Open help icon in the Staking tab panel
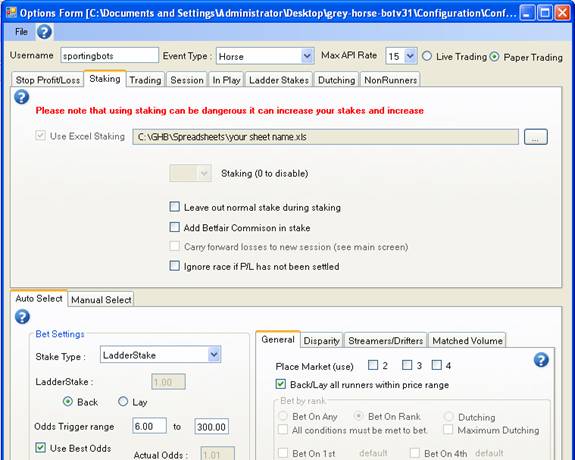Viewport: 575px width, 460px height. coord(22,97)
